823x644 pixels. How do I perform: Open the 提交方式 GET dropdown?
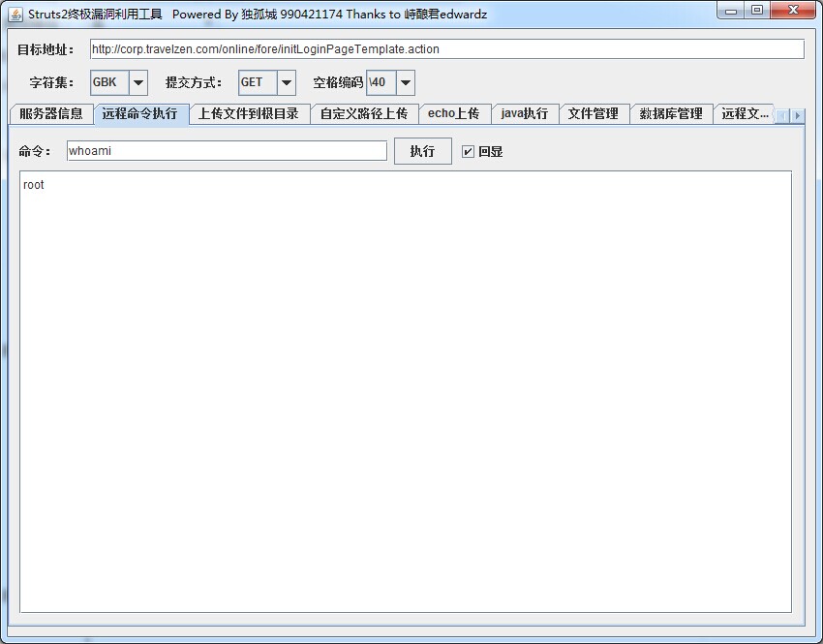(x=287, y=82)
